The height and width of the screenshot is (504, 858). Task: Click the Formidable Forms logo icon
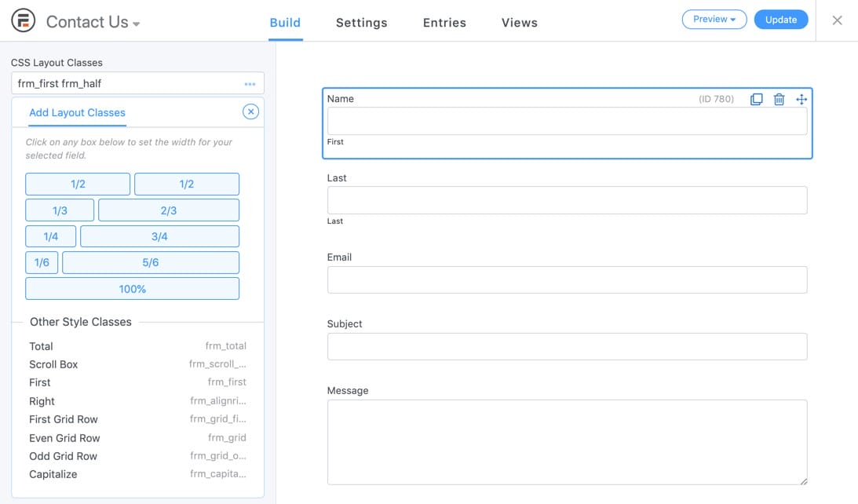(x=24, y=21)
